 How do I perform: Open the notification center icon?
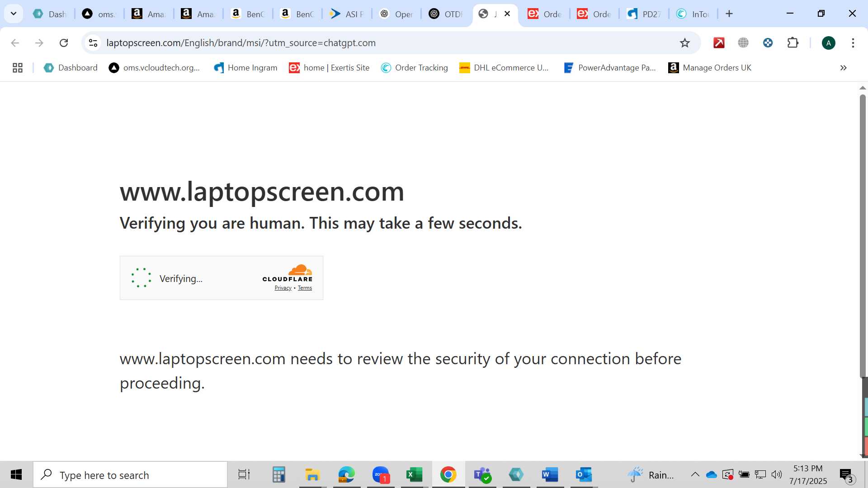(x=846, y=475)
